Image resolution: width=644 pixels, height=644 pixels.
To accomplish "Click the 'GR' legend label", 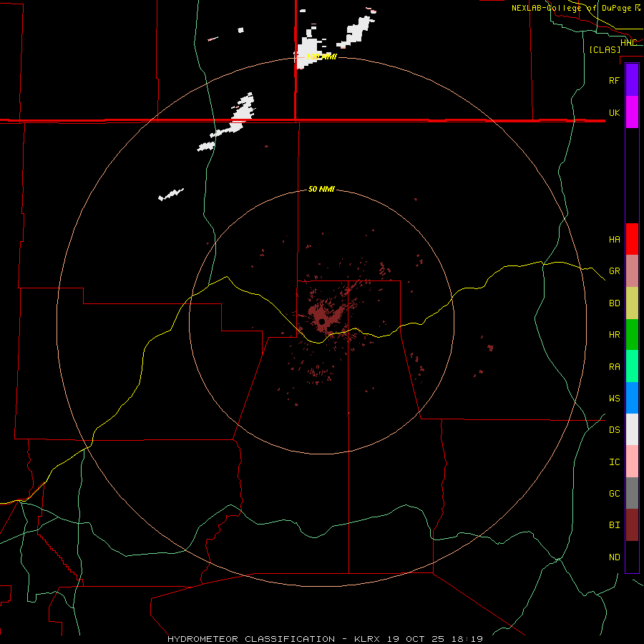I will coord(614,271).
